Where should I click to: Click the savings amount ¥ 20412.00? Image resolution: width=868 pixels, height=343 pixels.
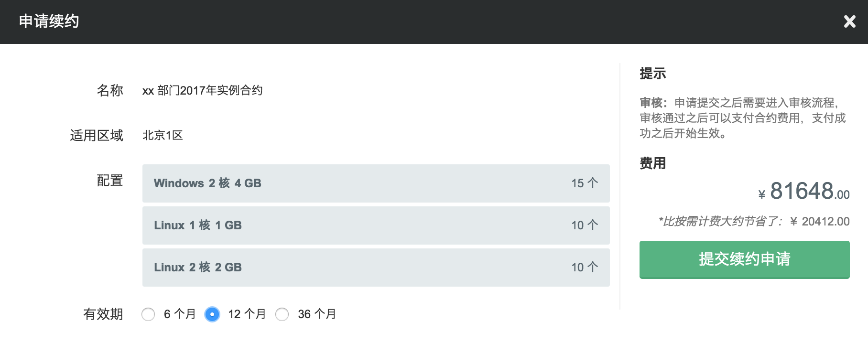pyautogui.click(x=820, y=221)
